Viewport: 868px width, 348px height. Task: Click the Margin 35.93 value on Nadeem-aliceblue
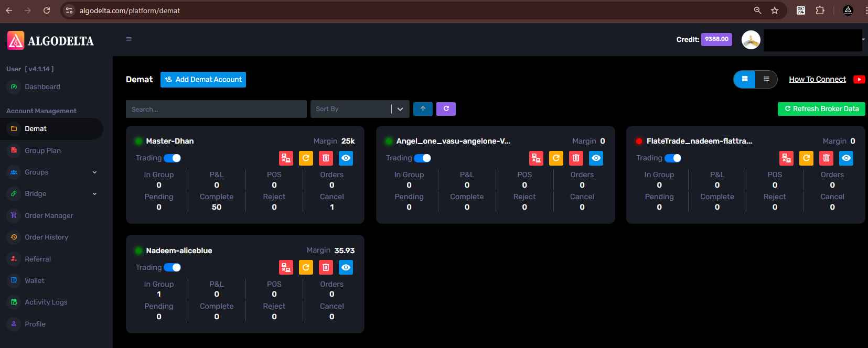point(345,251)
